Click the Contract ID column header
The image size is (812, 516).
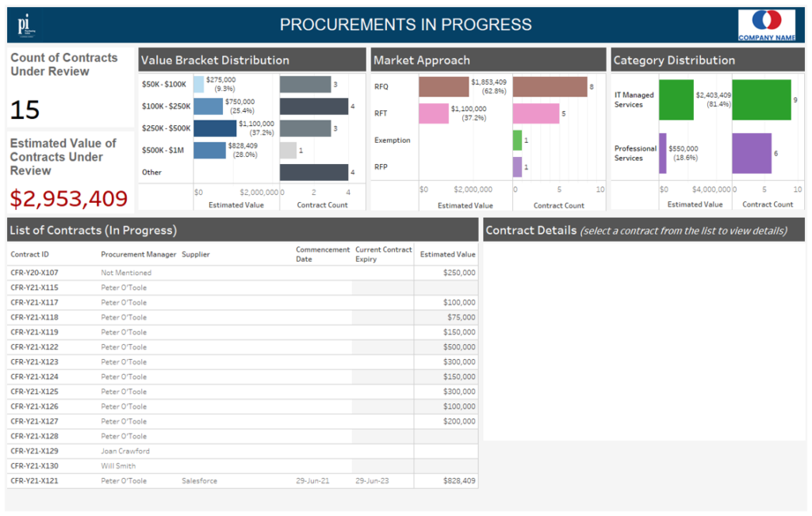coord(29,254)
